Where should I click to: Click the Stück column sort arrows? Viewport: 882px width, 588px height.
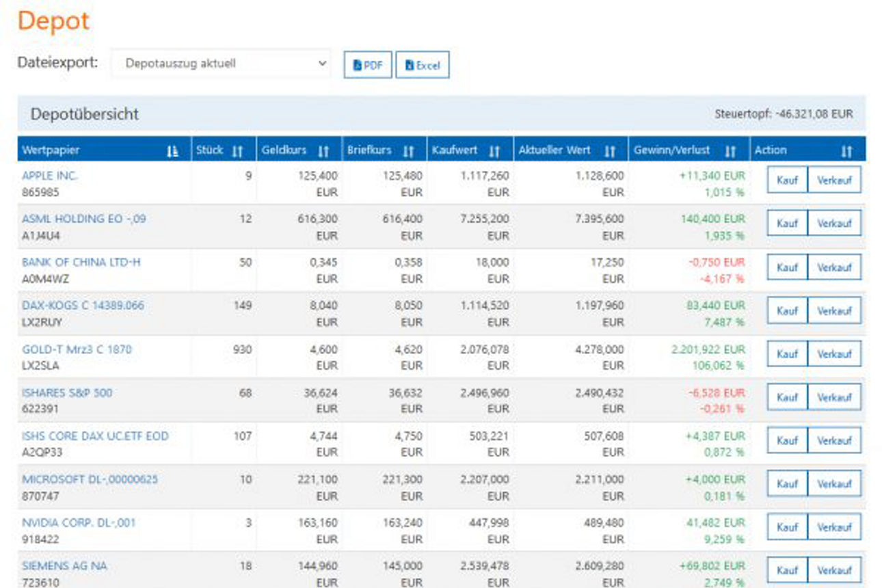pyautogui.click(x=238, y=151)
